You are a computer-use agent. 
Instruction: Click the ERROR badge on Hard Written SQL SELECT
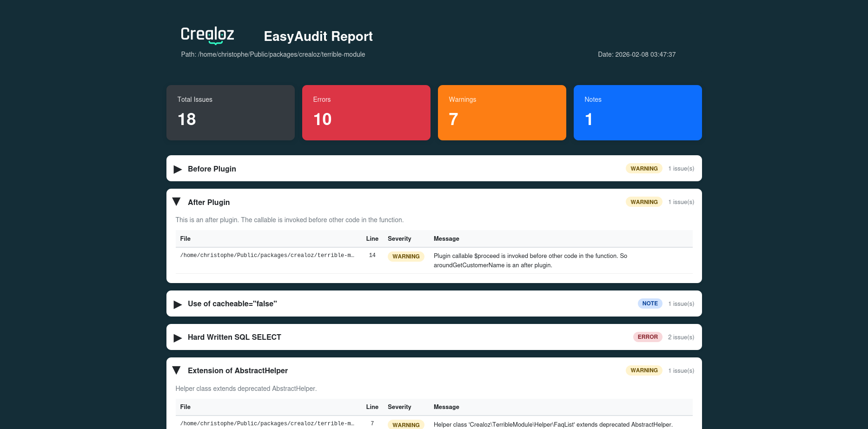(648, 337)
